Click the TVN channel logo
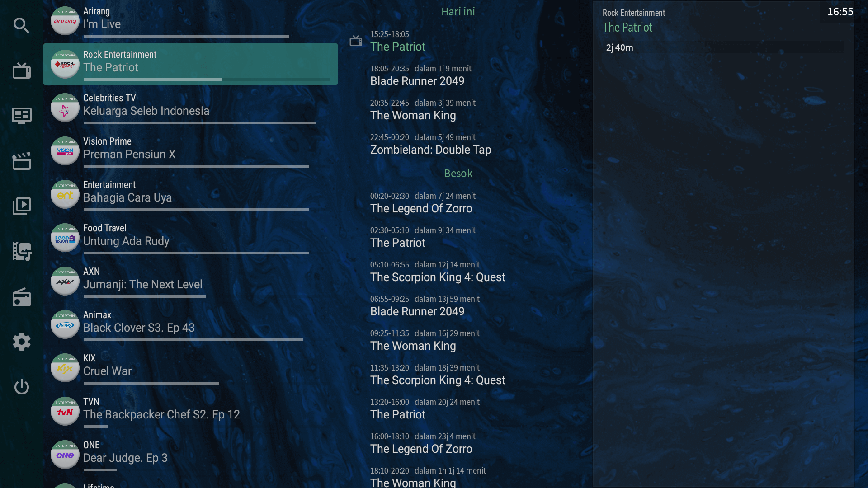Screen dimensions: 868x488 point(65,411)
